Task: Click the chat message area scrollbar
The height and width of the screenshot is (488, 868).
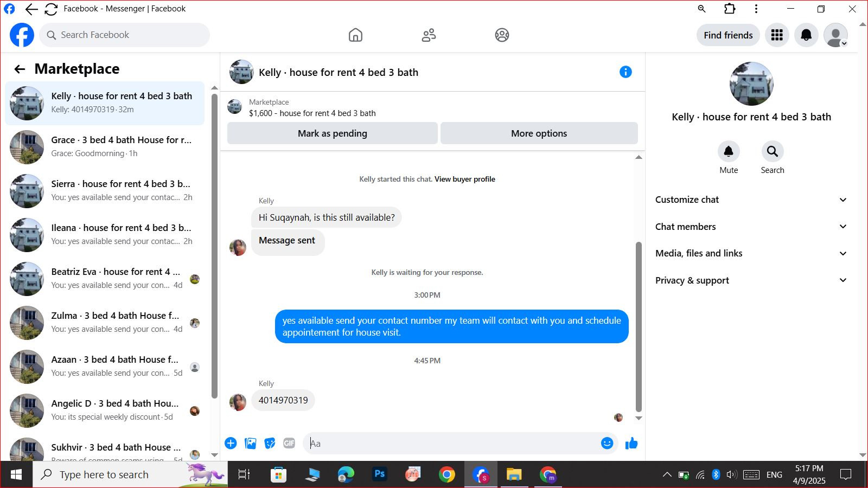Action: (x=639, y=327)
